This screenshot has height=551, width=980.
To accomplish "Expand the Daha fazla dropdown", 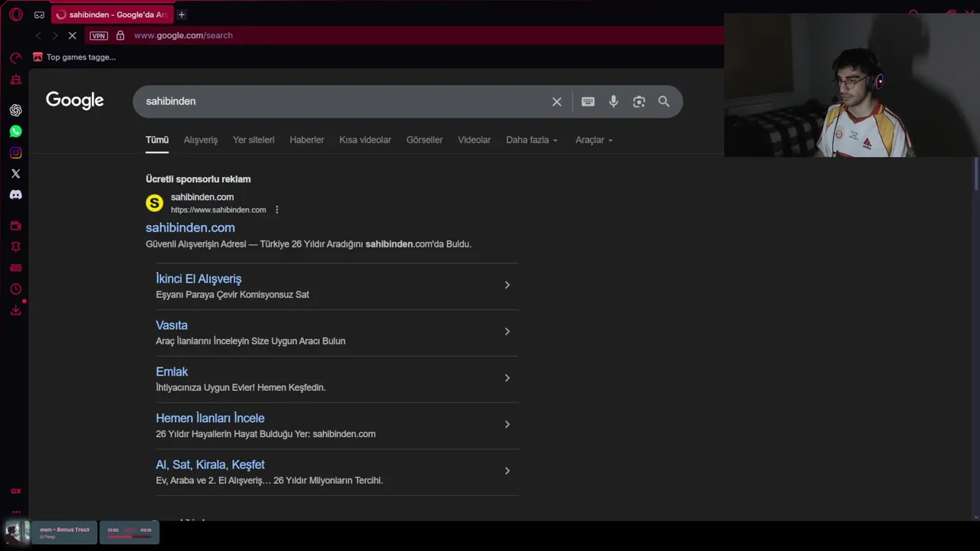I will pos(532,140).
